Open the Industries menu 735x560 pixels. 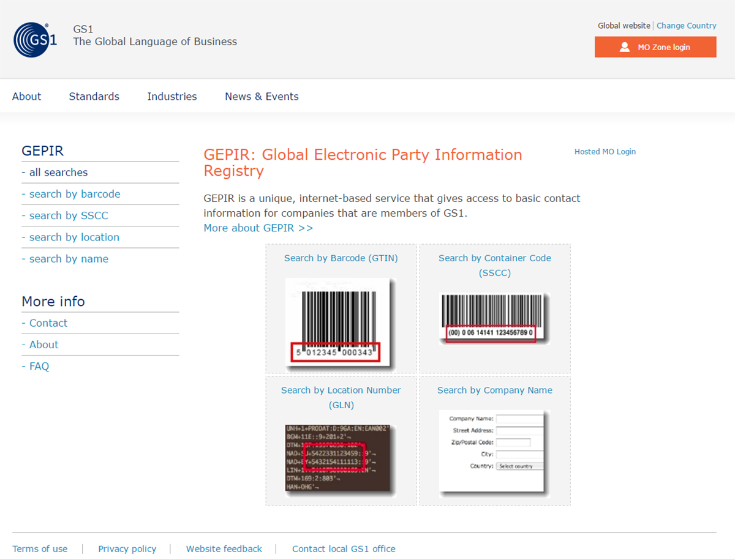(172, 96)
